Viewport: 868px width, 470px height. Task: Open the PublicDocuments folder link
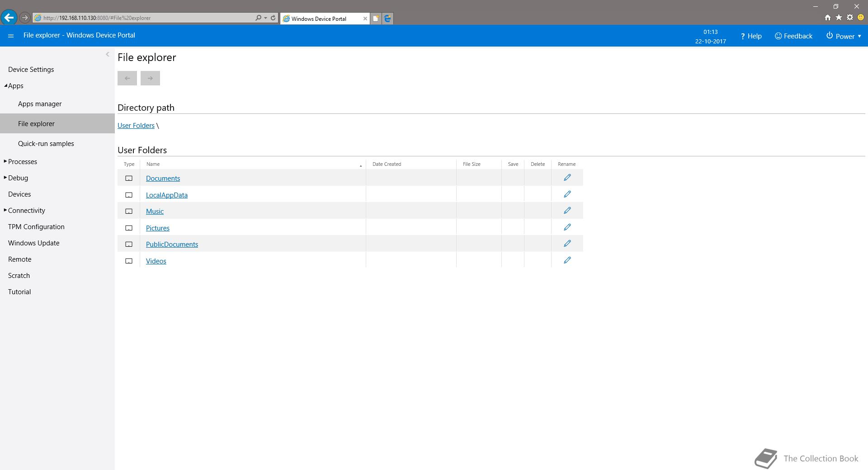click(172, 244)
